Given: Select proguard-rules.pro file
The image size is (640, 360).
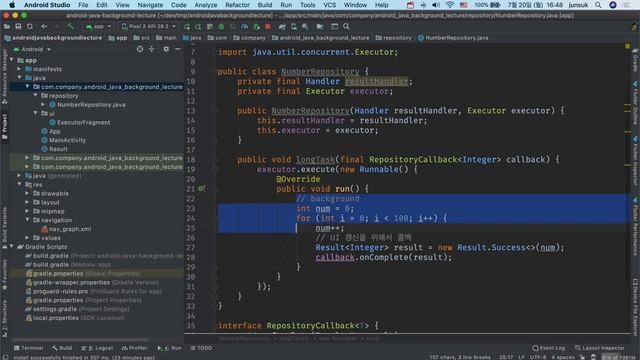Looking at the screenshot, I should tap(60, 291).
